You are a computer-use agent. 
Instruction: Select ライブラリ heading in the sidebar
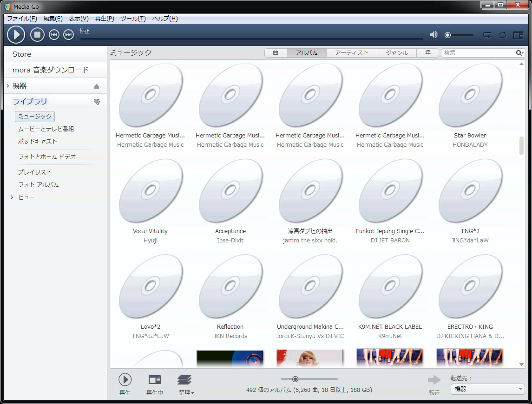click(30, 101)
